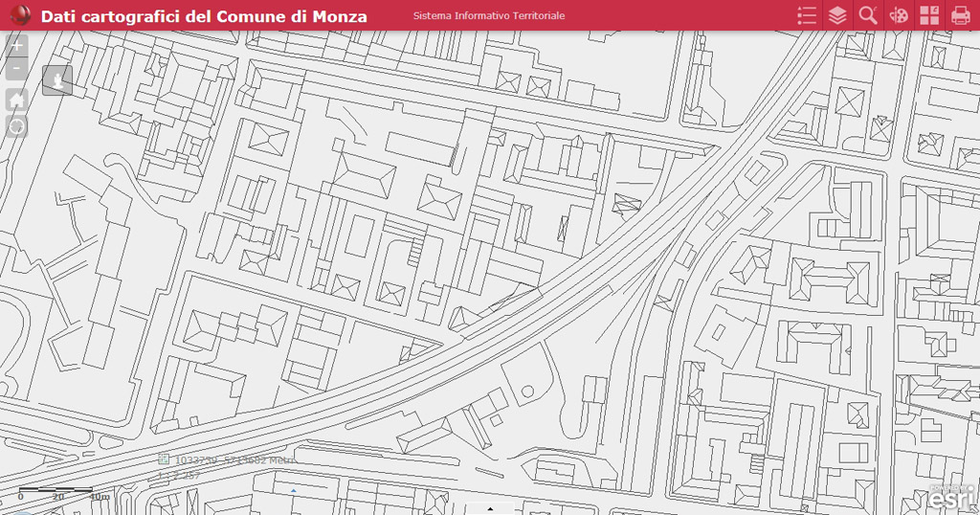The height and width of the screenshot is (515, 980).
Task: Open the legend list widget
Action: click(x=807, y=15)
